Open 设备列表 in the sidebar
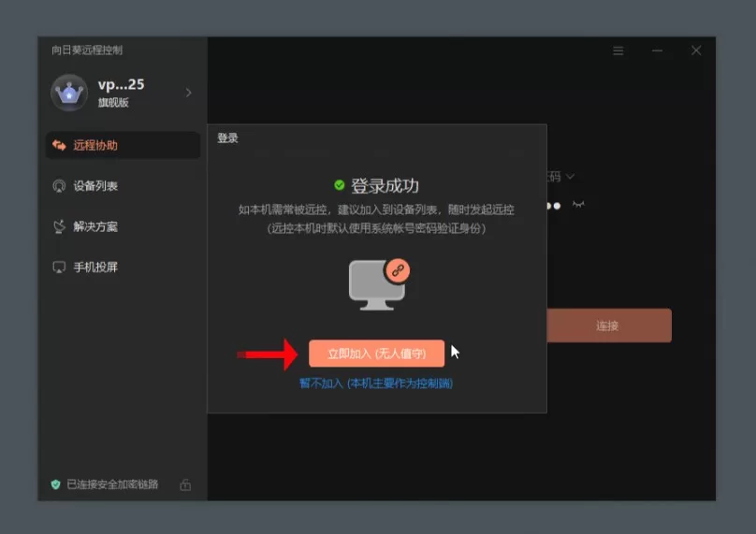This screenshot has width=756, height=534. [123, 185]
